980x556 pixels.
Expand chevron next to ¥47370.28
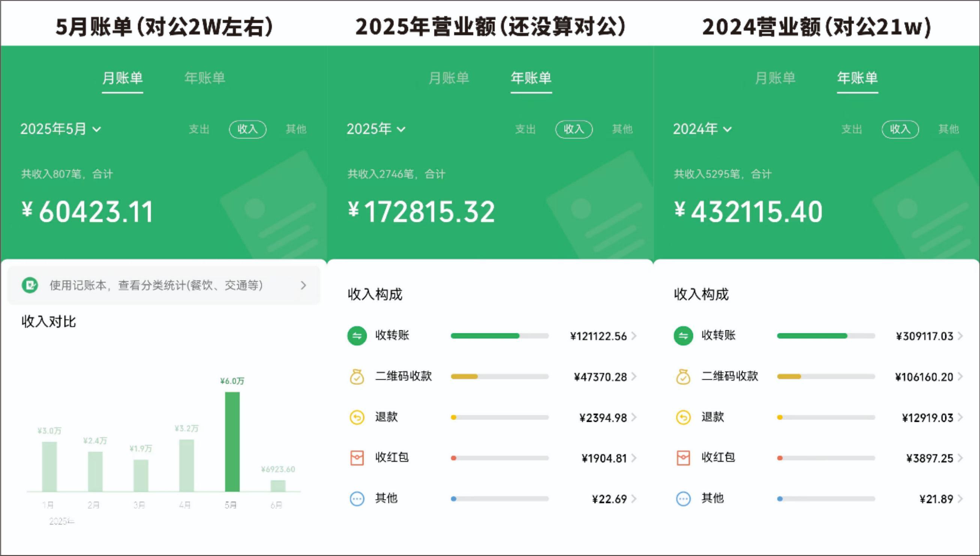coord(634,377)
